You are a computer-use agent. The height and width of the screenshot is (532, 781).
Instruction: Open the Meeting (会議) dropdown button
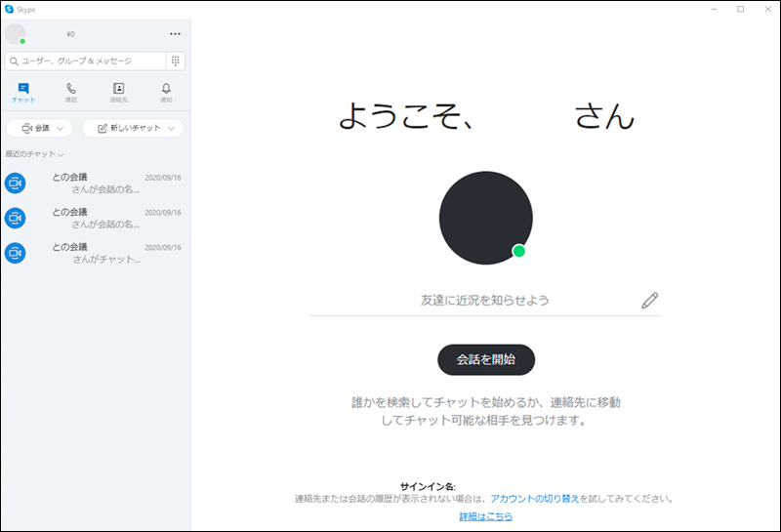click(x=39, y=128)
